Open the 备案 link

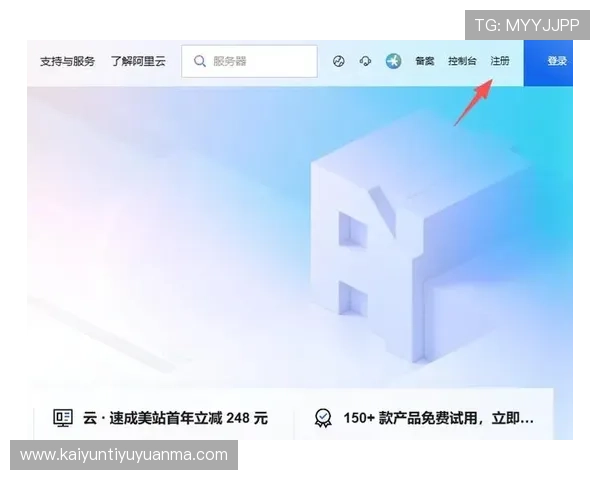(x=425, y=61)
